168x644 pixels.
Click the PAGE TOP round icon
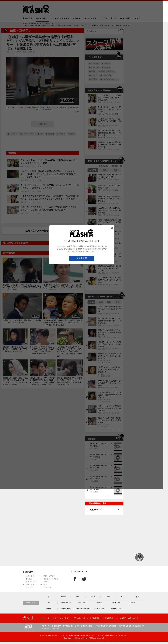pyautogui.click(x=139, y=557)
